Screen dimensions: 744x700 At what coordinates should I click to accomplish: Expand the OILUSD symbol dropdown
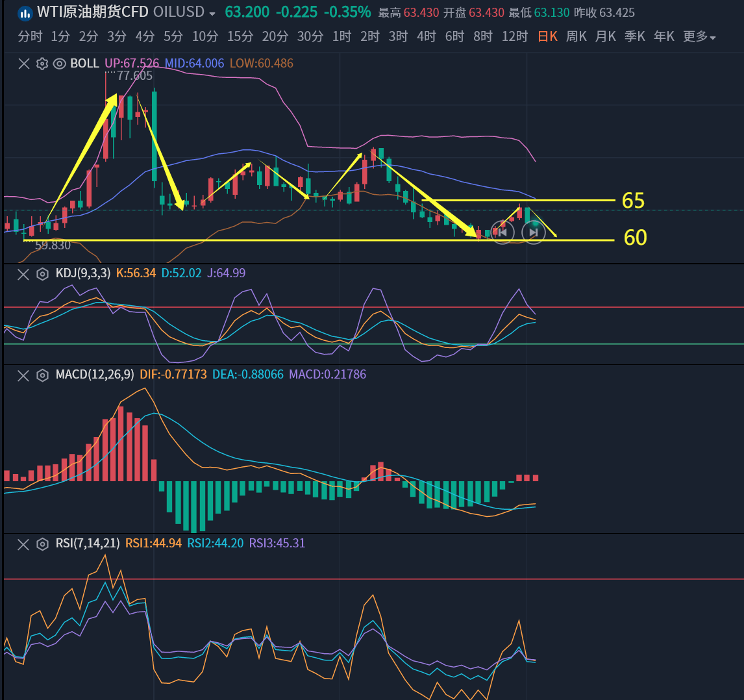tap(212, 13)
